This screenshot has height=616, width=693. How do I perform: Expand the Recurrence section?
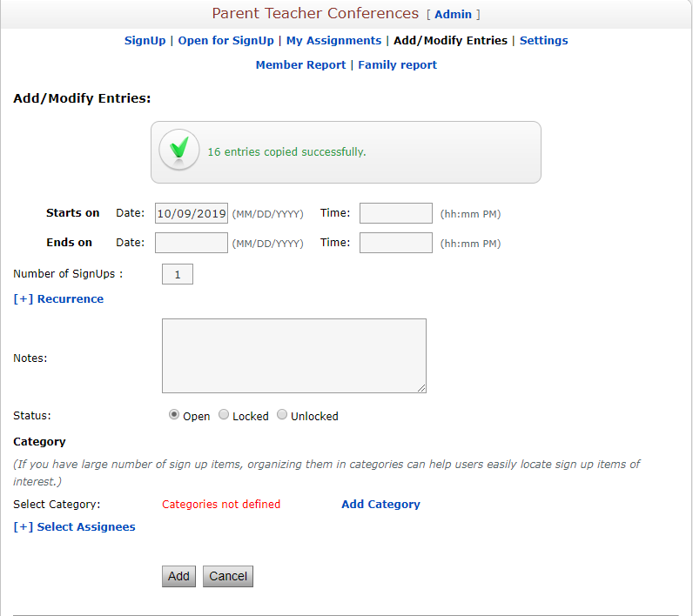58,299
